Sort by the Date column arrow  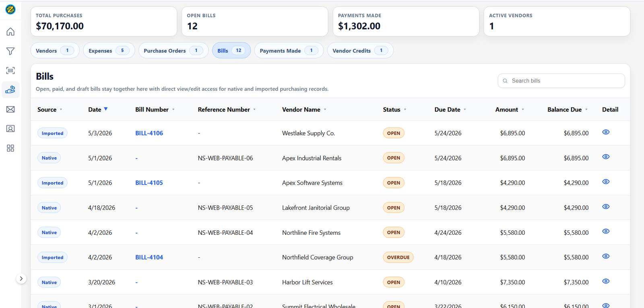coord(106,109)
